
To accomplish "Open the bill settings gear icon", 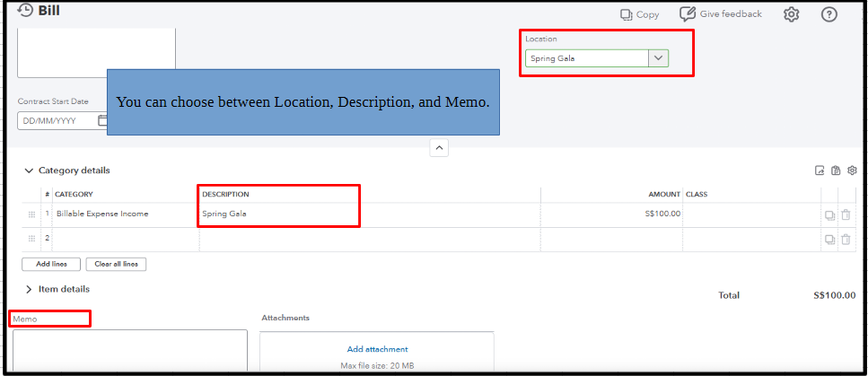I will click(791, 14).
